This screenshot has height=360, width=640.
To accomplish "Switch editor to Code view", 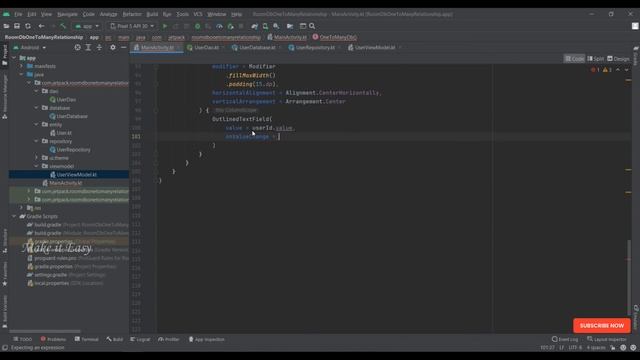I will (x=574, y=59).
